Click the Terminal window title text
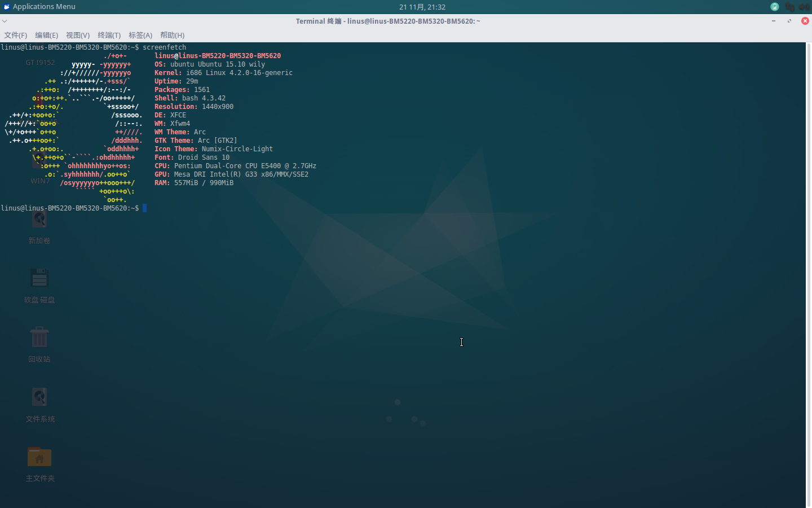812x508 pixels. pyautogui.click(x=388, y=21)
